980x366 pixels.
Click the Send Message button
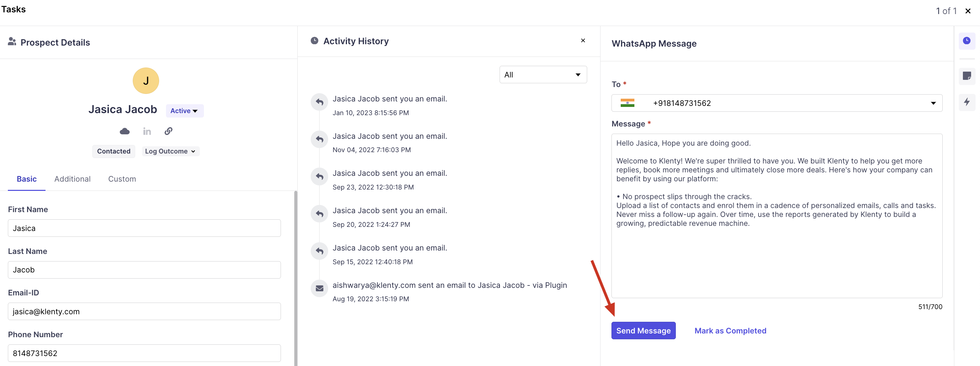pyautogui.click(x=643, y=331)
